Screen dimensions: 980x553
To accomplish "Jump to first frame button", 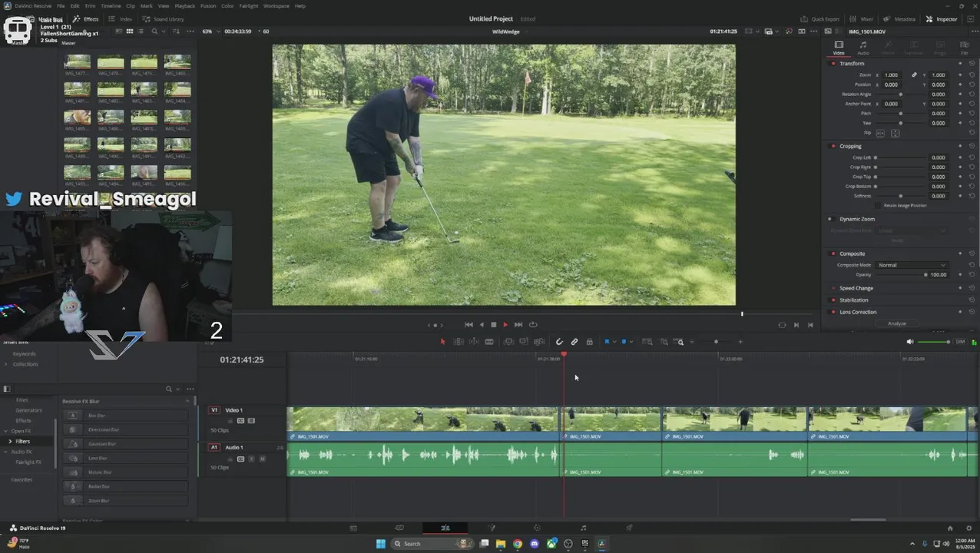I will click(468, 324).
